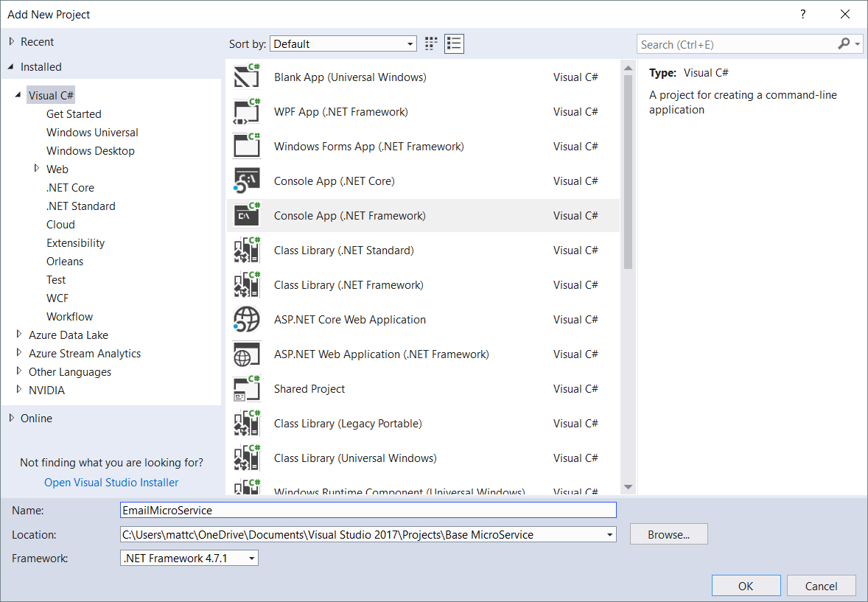Screen dimensions: 868x602
Task: Click the template list scroll down arrow
Action: tap(628, 487)
